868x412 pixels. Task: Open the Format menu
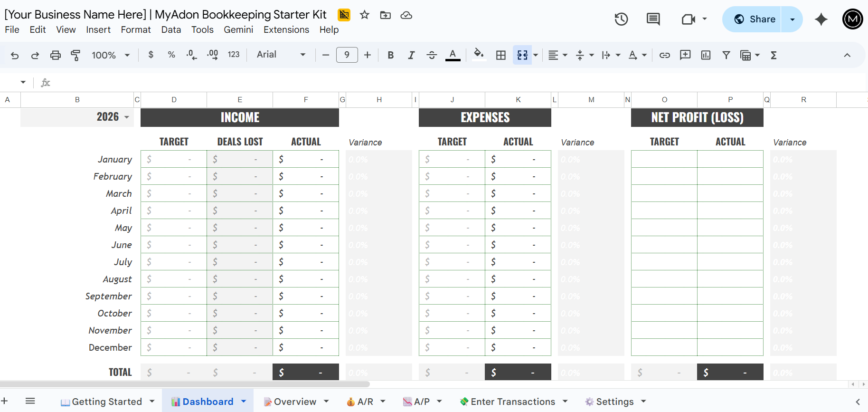pyautogui.click(x=136, y=29)
